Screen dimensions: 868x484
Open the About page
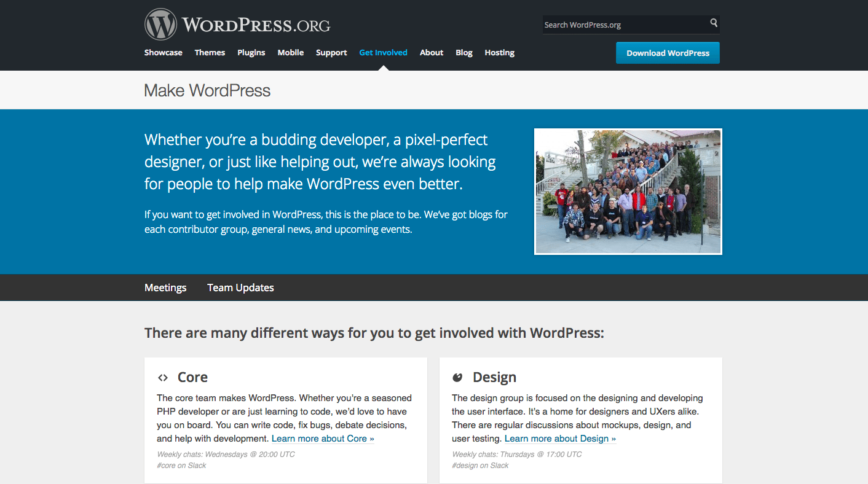pos(431,52)
